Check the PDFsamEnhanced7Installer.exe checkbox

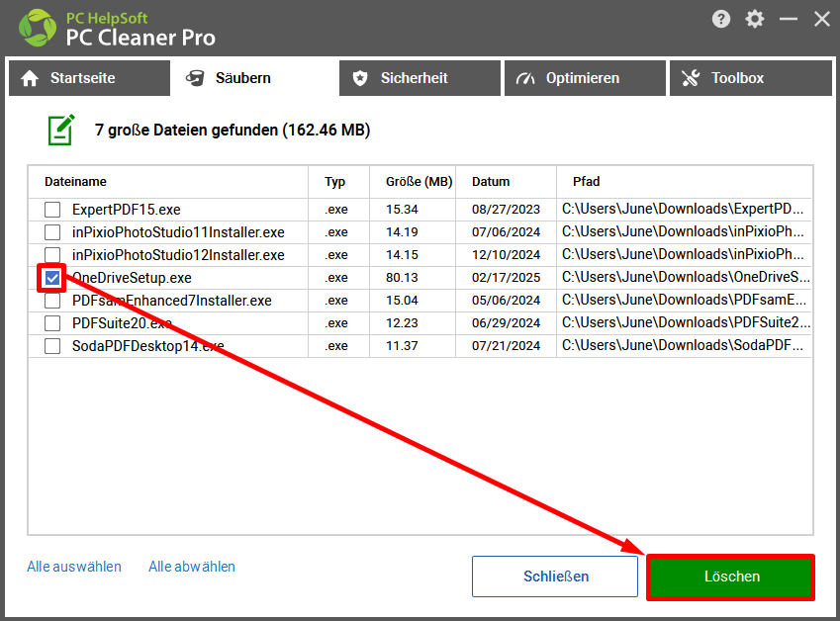point(52,301)
